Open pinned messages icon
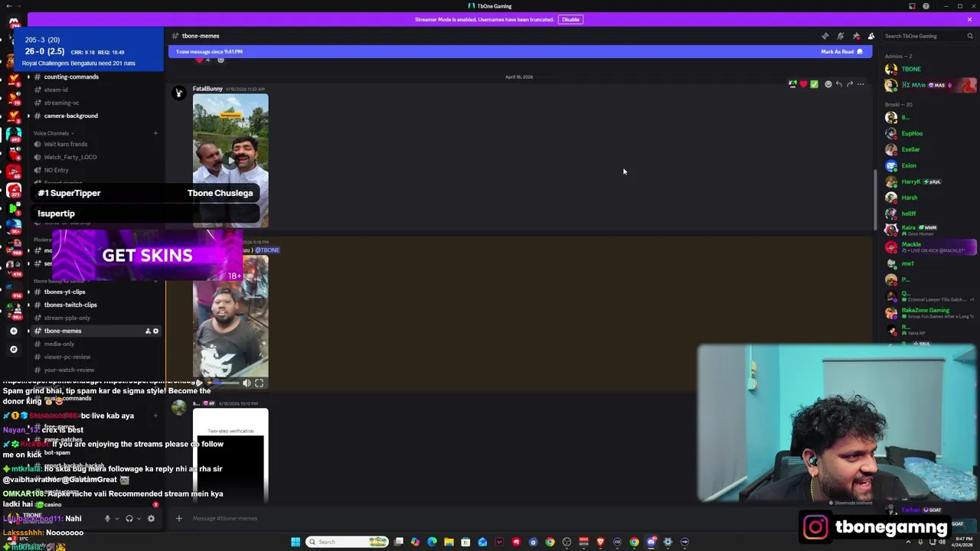 pos(856,36)
